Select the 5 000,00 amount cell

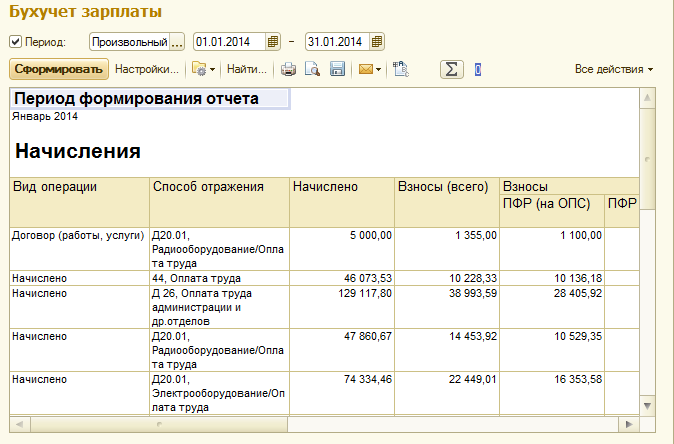tap(342, 249)
